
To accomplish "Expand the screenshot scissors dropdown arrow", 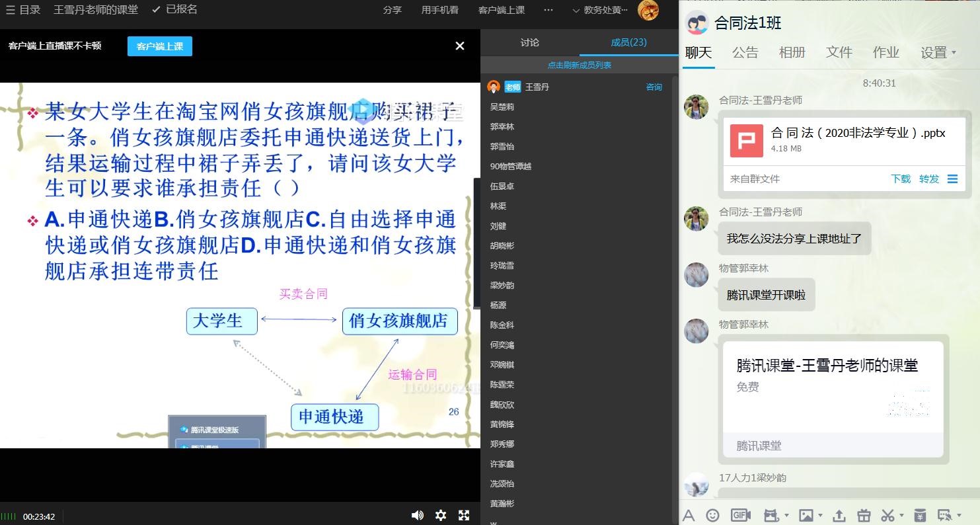I will [x=901, y=516].
